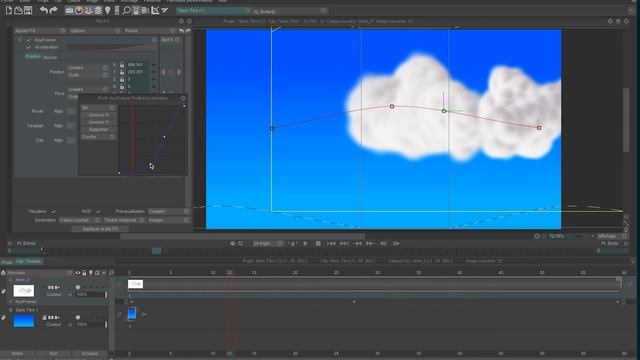Click the Redo arrow in top toolbar
Viewport: 640px width, 360px height.
tap(53, 10)
